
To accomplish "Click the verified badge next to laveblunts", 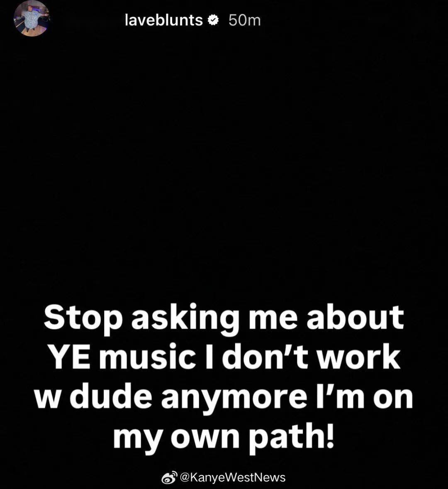I will click(x=213, y=21).
